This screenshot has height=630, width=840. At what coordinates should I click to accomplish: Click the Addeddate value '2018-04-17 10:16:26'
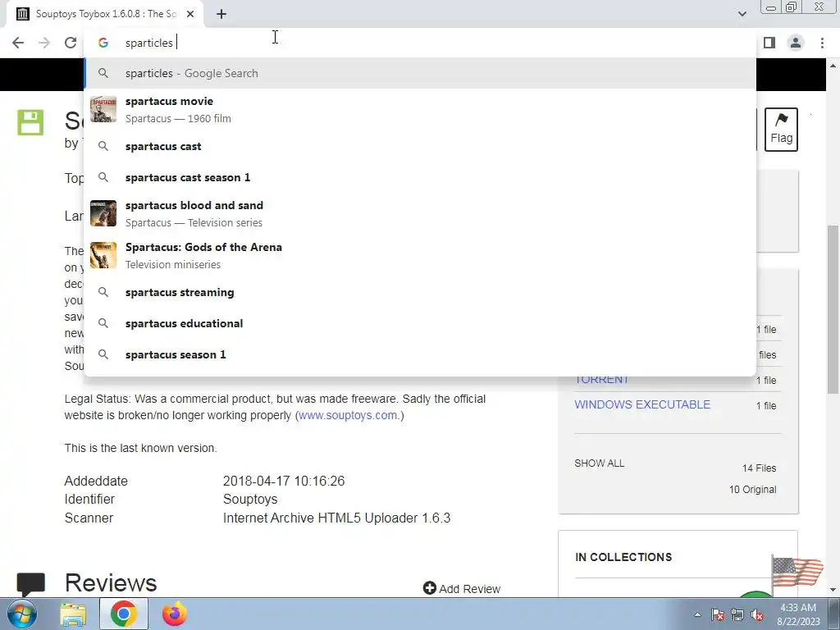pos(284,481)
